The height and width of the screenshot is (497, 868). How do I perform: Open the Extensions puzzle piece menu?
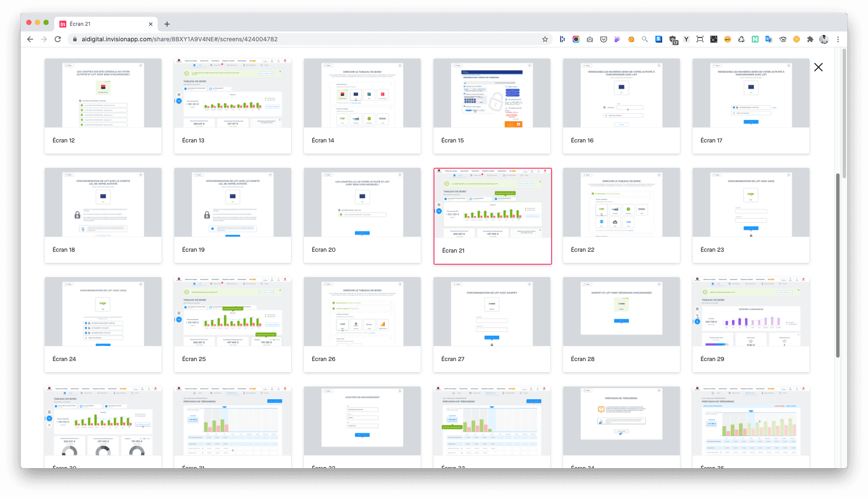(x=810, y=39)
